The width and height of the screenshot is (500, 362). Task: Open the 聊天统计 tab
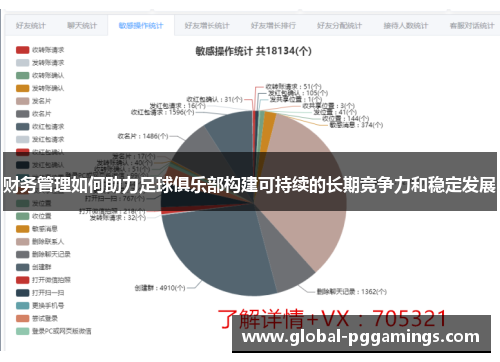coord(82,26)
